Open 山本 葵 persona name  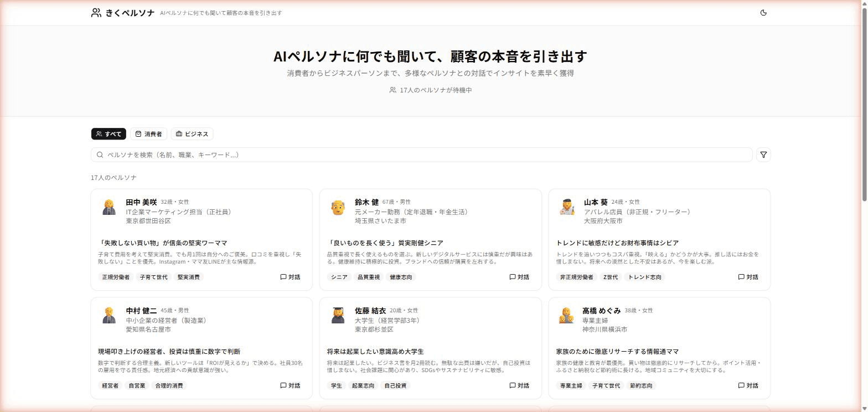coord(596,202)
